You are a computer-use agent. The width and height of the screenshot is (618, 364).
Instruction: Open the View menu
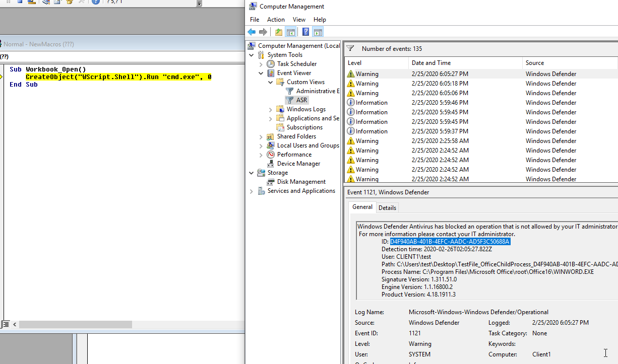pos(299,20)
